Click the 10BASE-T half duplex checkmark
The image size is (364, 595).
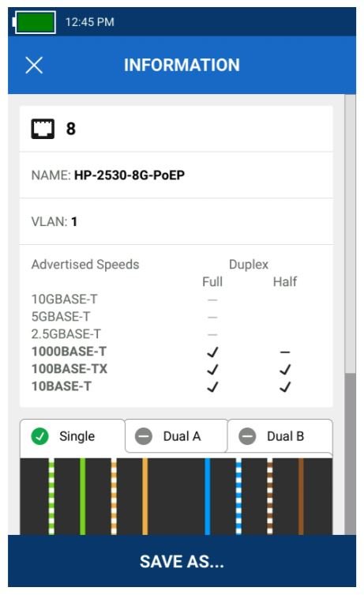tap(285, 386)
